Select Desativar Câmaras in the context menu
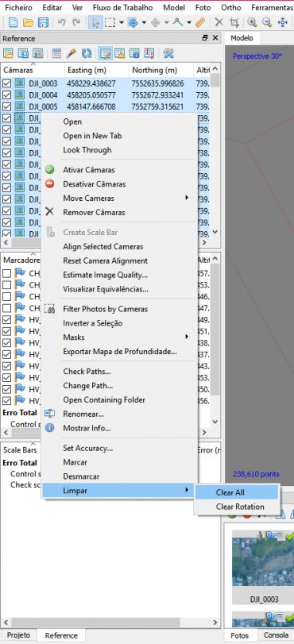 pos(120,184)
